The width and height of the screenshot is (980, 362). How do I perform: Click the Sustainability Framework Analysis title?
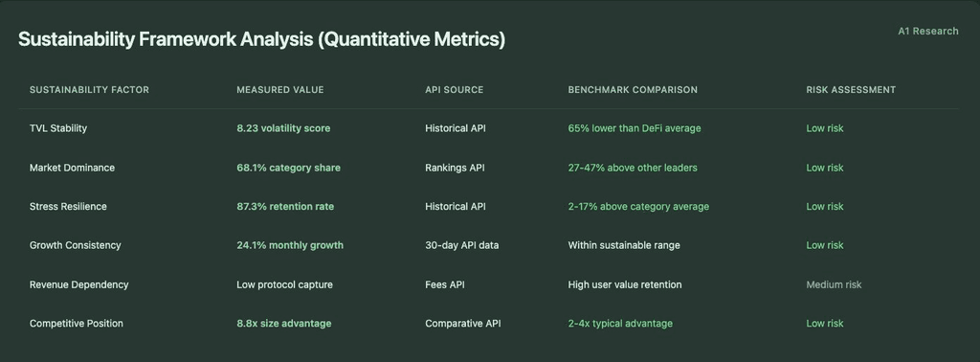tap(261, 39)
